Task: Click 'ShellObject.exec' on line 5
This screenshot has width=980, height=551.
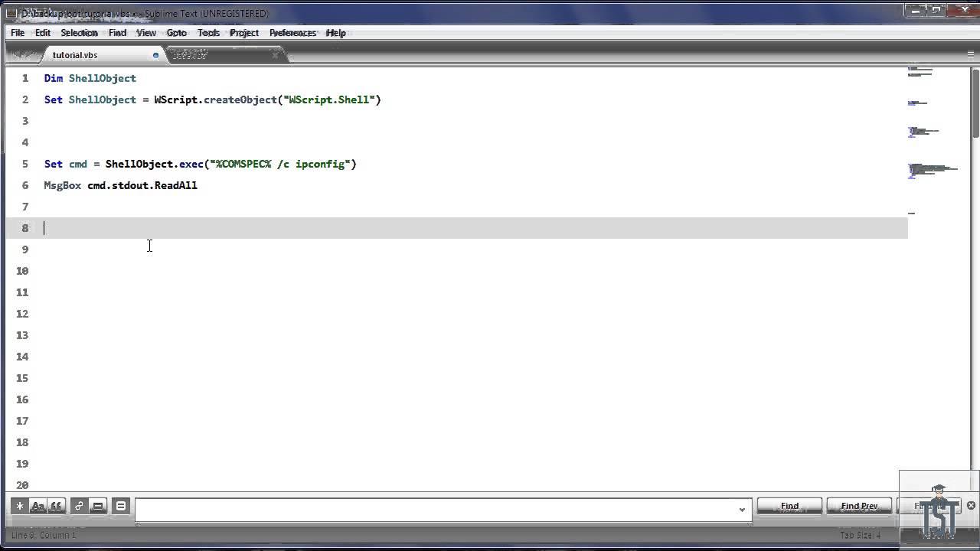Action: point(154,164)
